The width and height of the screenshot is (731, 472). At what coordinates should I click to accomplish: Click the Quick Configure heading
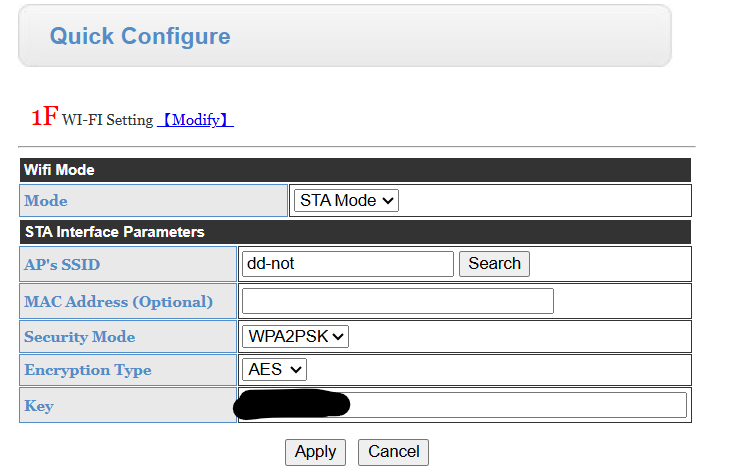coord(140,37)
